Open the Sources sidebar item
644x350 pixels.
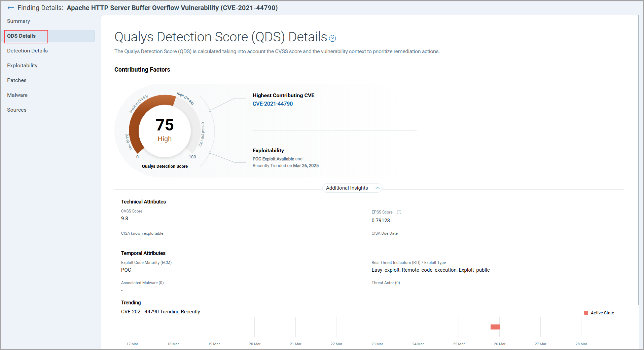17,110
